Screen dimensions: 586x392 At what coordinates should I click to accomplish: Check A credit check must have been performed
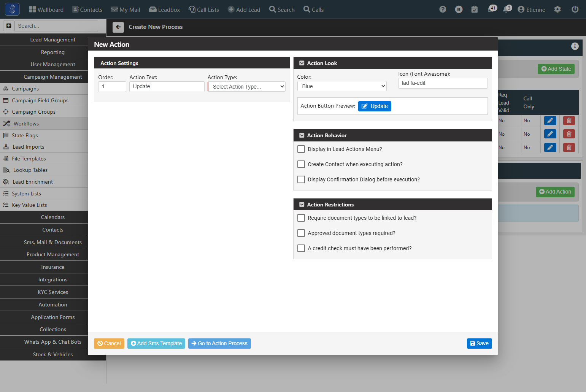[301, 248]
